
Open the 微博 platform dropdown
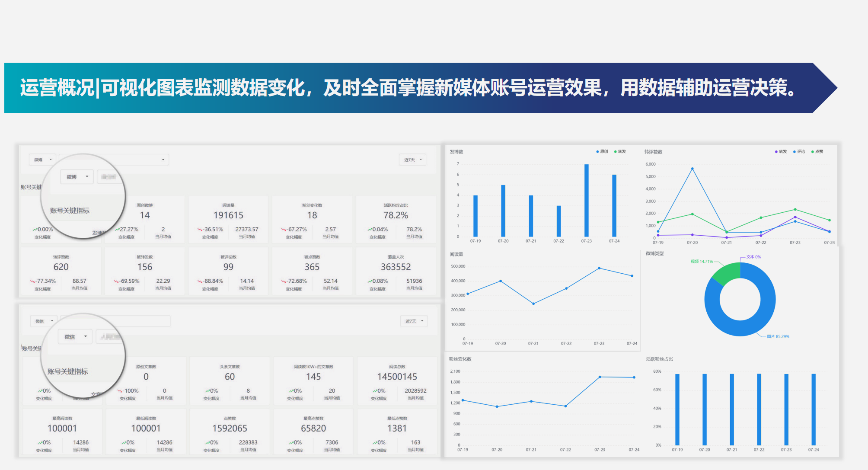[43, 160]
